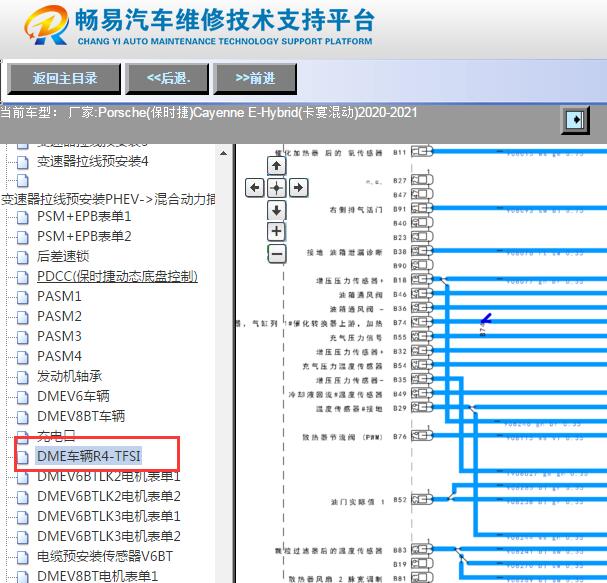Screen dimensions: 607x583
Task: Click connector pin B74 in diagram
Action: tap(422, 322)
